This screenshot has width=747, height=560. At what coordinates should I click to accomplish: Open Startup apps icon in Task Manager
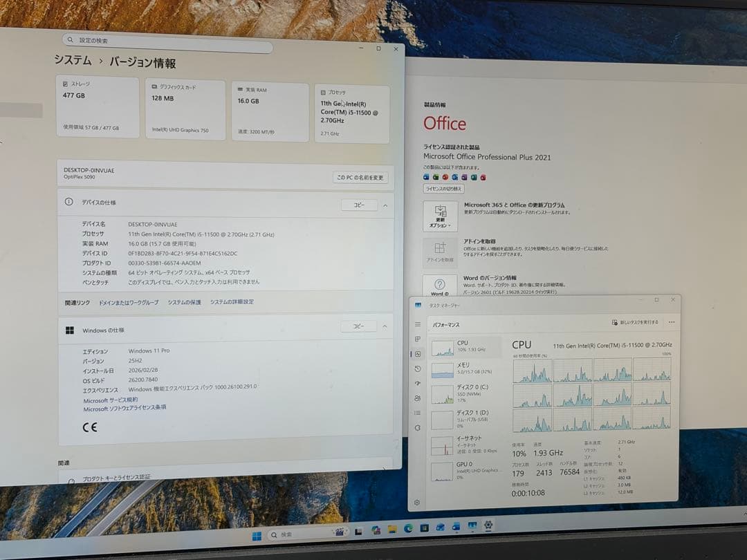417,383
